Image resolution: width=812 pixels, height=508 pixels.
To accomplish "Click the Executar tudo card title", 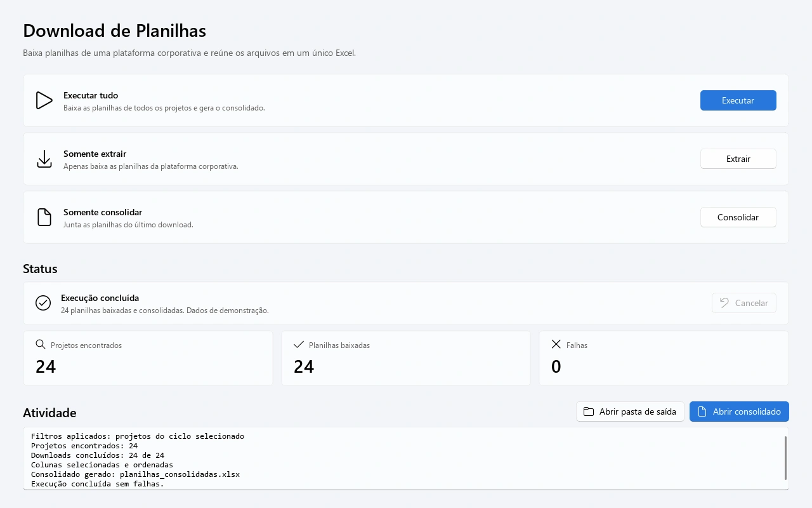I will [91, 95].
